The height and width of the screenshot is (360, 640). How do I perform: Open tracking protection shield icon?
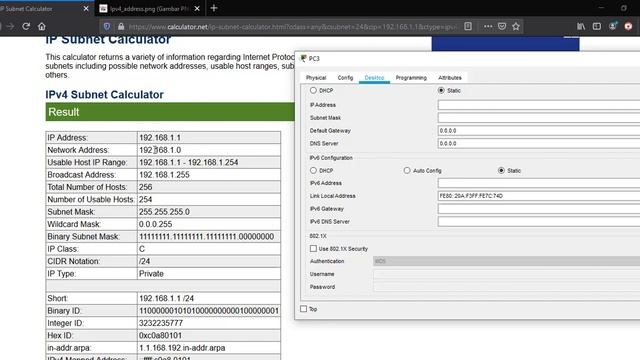pos(107,27)
